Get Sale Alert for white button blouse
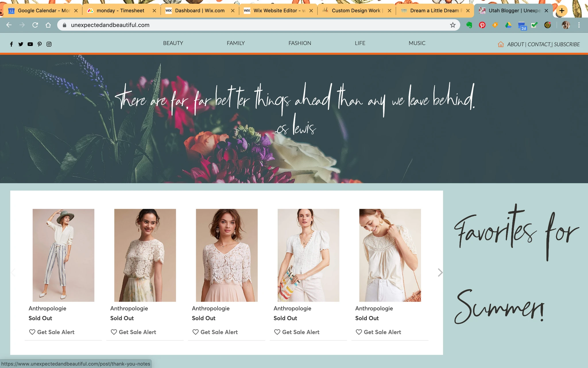 point(297,332)
